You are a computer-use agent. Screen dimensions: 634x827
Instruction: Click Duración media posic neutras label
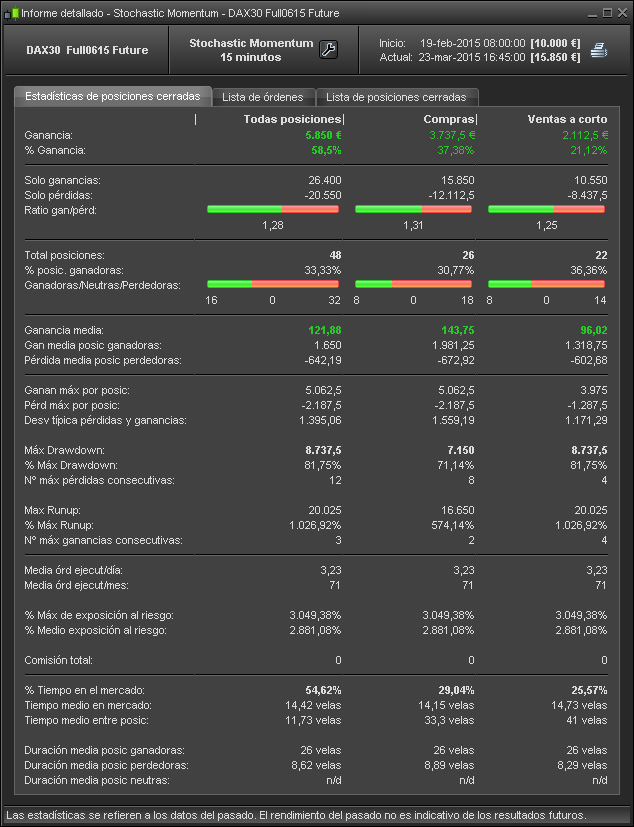pos(97,780)
